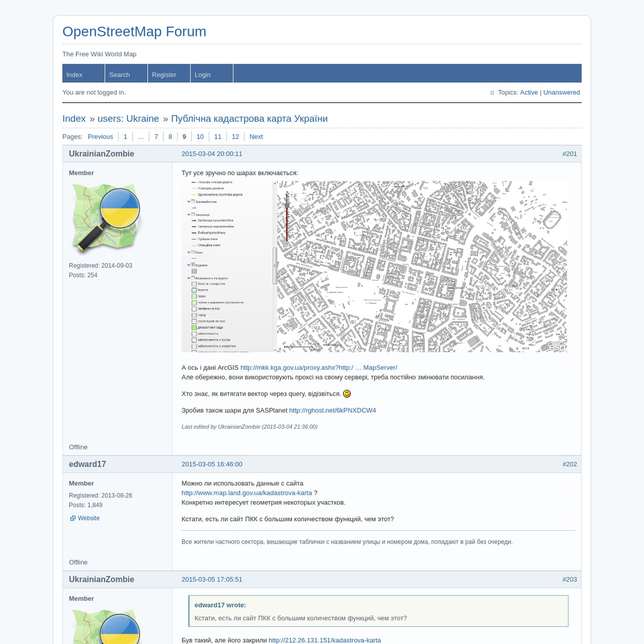644x644 pixels.
Task: Click the edward17 username on post #202
Action: pos(87,464)
